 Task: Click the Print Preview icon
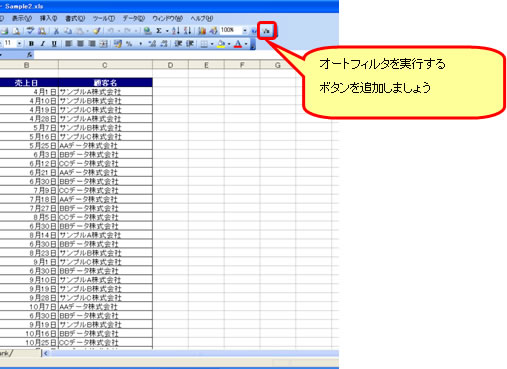click(16, 31)
